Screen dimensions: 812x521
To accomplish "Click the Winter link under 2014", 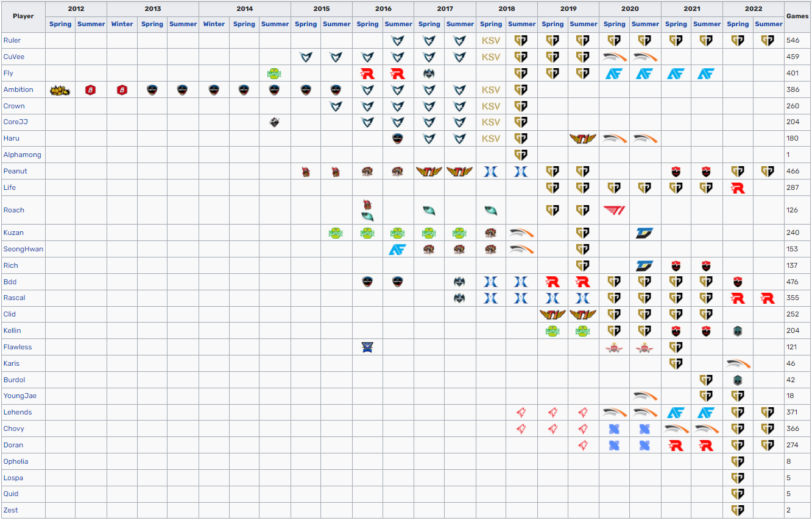I will 214,24.
